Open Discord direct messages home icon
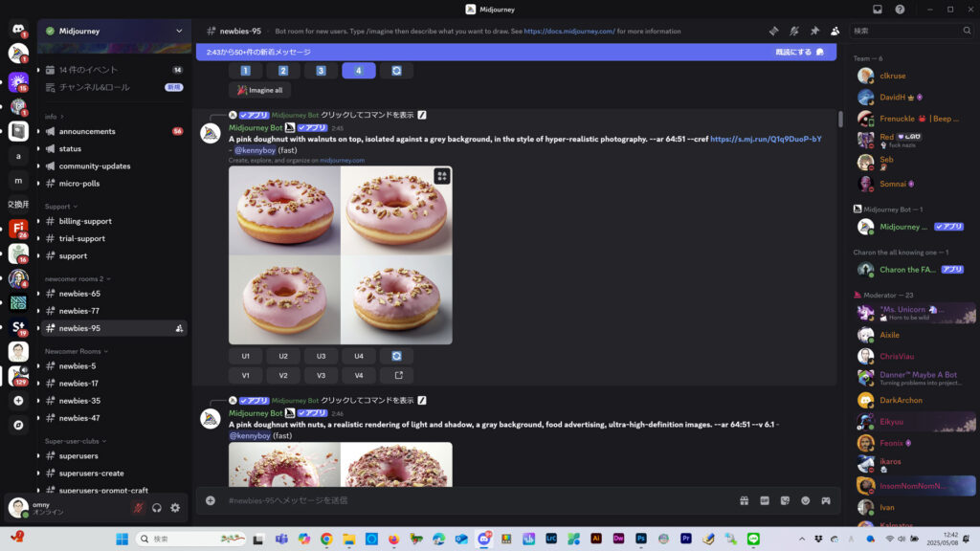980x551 pixels. (x=18, y=30)
